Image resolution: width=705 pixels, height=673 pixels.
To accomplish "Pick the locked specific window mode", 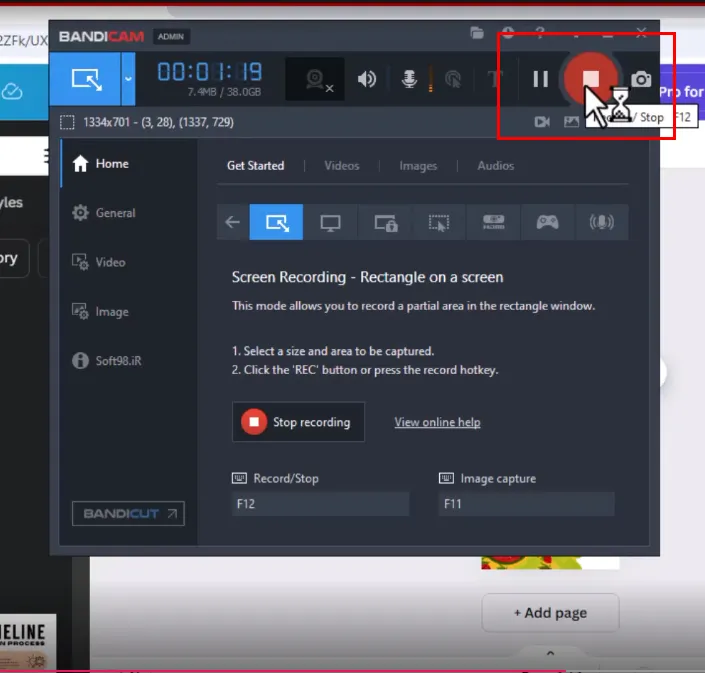I will pos(385,223).
